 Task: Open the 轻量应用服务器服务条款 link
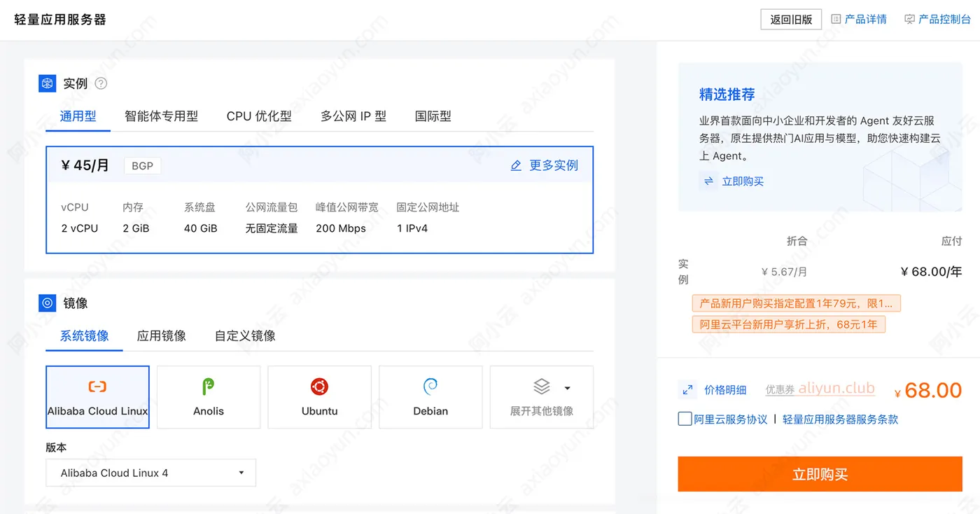coord(840,419)
